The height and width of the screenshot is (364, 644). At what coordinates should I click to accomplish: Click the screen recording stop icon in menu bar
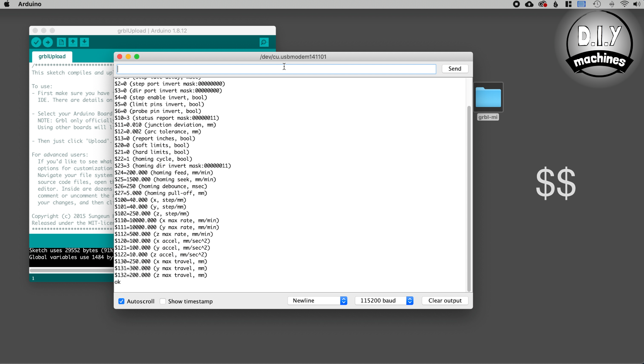pos(516,4)
